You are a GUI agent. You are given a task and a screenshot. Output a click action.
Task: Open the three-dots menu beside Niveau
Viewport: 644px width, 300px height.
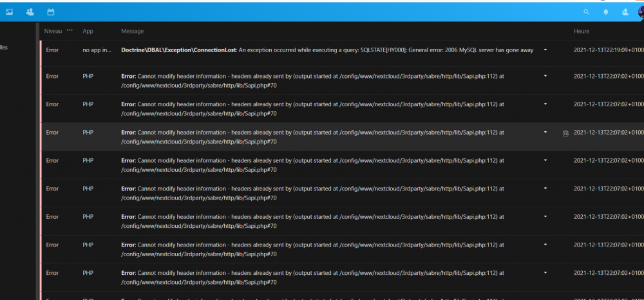pos(70,30)
